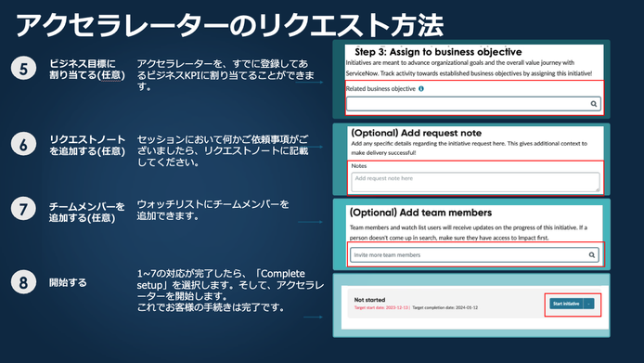This screenshot has height=363, width=644.
Task: Click the Step 3: Assign to business objective heading
Action: pyautogui.click(x=438, y=52)
